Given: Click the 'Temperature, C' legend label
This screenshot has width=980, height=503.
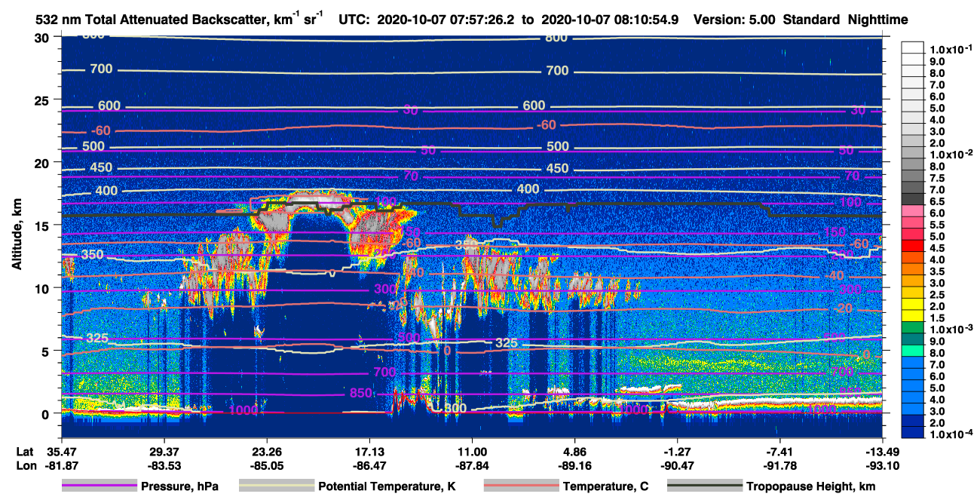Looking at the screenshot, I should click(606, 486).
